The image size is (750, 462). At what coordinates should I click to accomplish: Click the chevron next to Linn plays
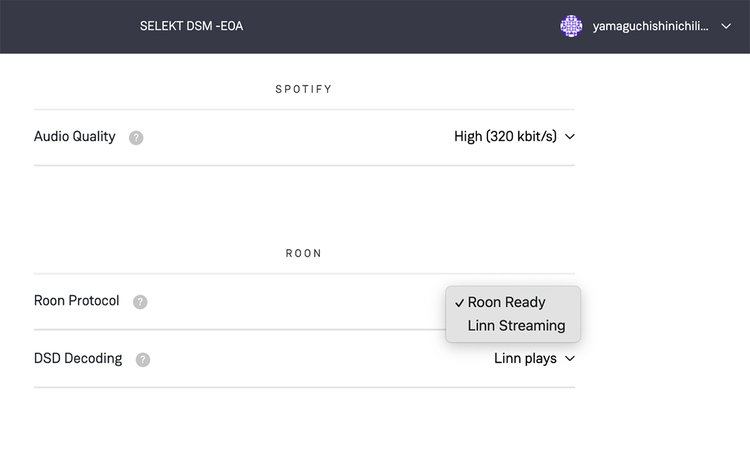click(x=570, y=358)
